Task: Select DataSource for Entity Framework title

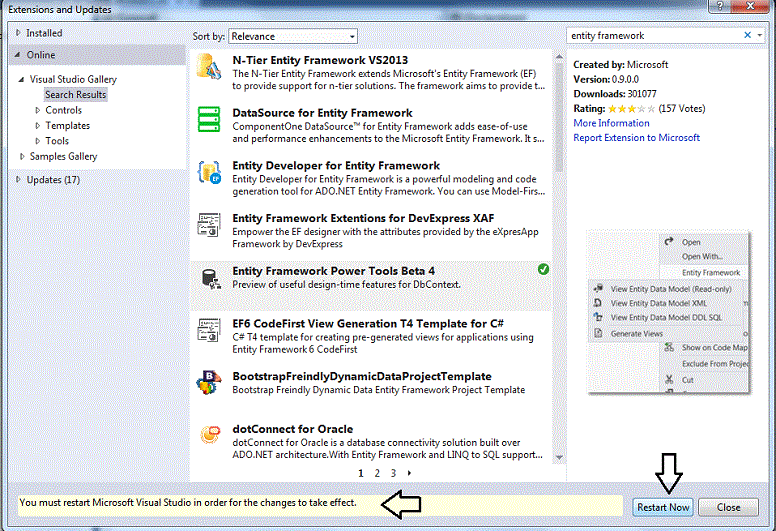Action: coord(322,113)
